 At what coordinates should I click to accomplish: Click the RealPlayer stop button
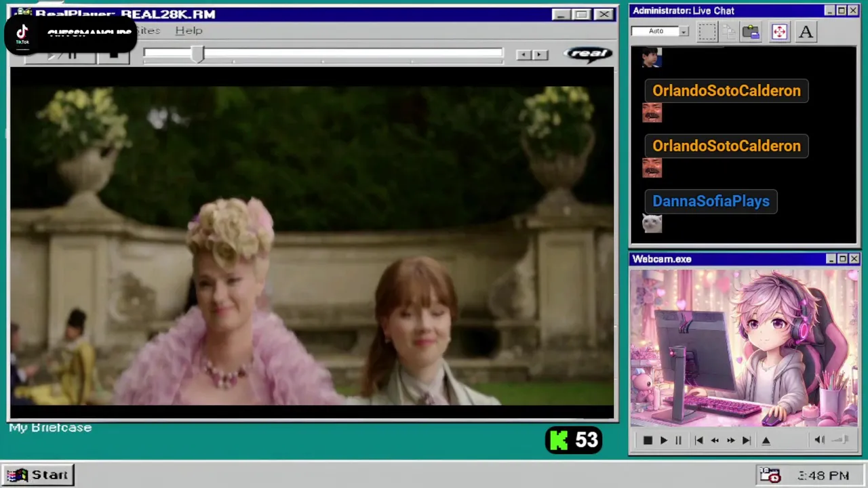click(x=113, y=56)
